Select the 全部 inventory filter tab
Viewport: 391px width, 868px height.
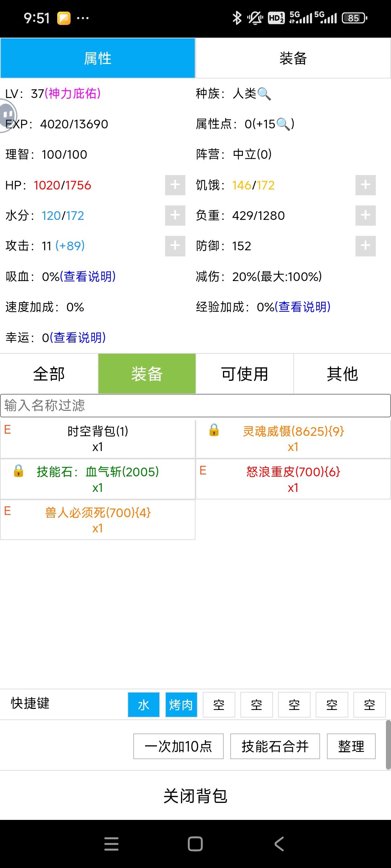point(49,374)
